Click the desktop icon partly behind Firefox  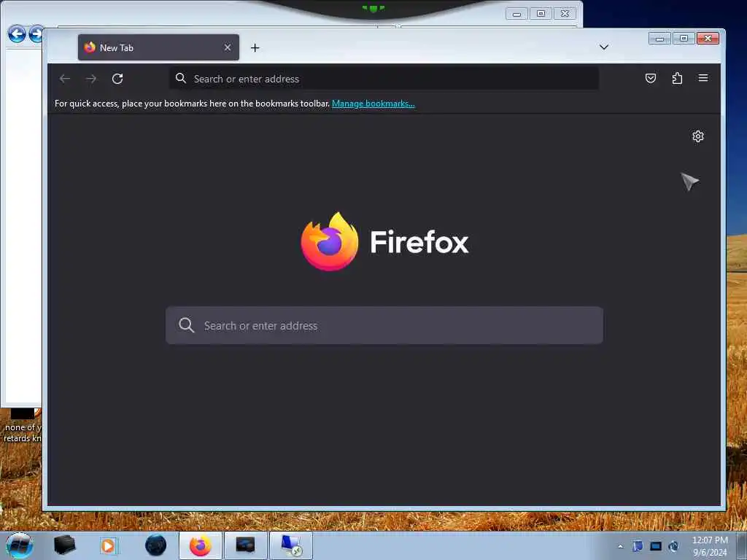click(x=22, y=425)
